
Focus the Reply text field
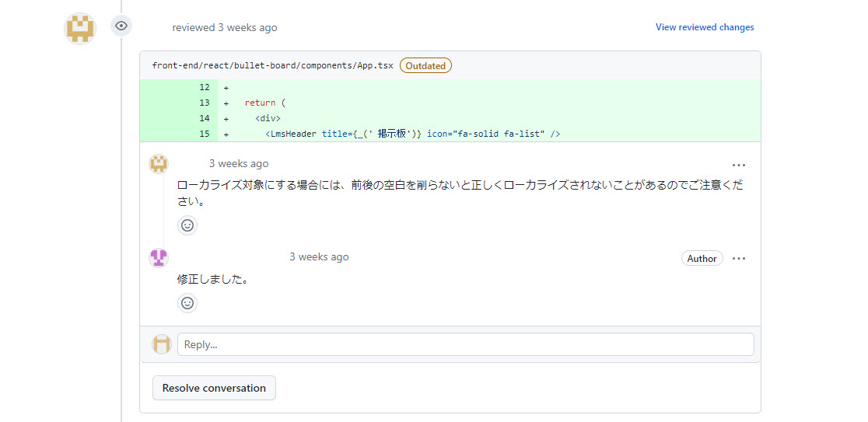click(465, 344)
